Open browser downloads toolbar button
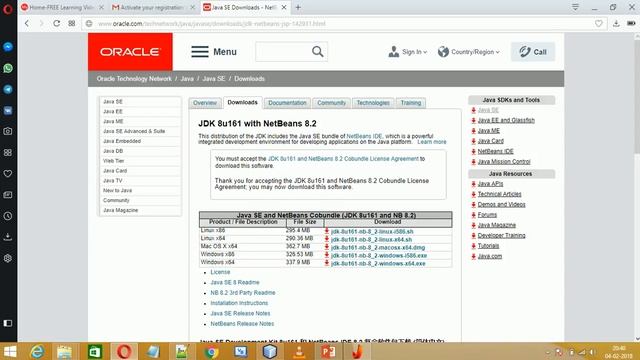This screenshot has height=360, width=640. point(616,24)
